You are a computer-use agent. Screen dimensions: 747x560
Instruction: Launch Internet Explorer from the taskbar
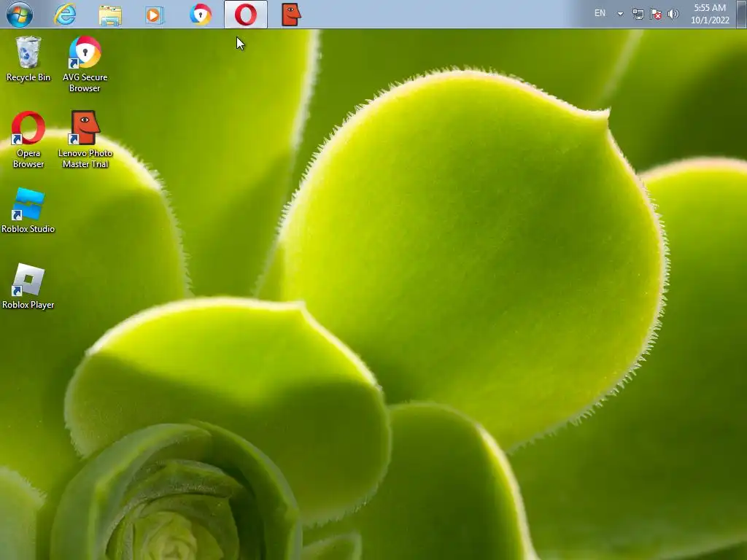click(x=65, y=15)
